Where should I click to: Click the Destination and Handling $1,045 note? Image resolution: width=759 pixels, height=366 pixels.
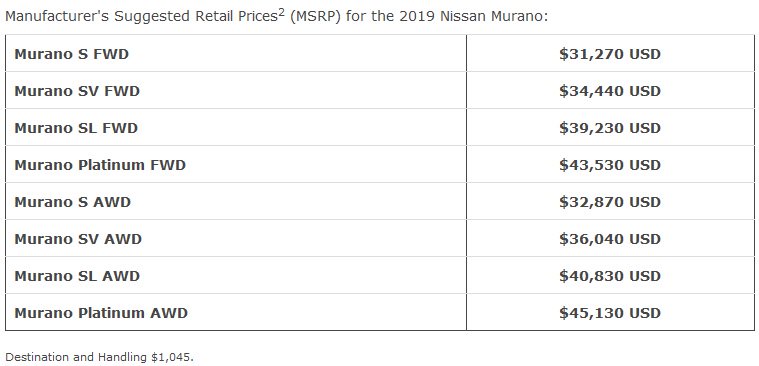99,358
